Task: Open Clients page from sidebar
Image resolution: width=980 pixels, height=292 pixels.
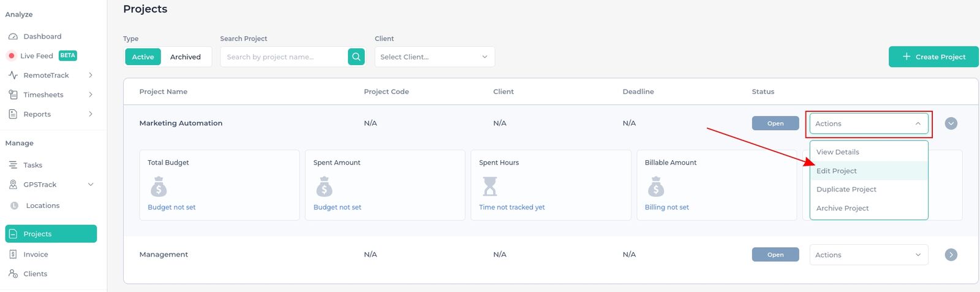Action: click(36, 274)
